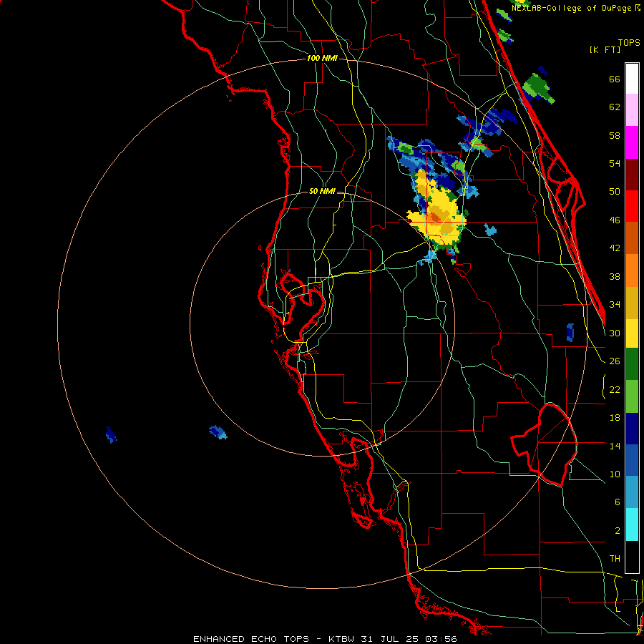Click the NEXLAB-College of DuPage credit
The width and height of the screenshot is (644, 644).
575,8
